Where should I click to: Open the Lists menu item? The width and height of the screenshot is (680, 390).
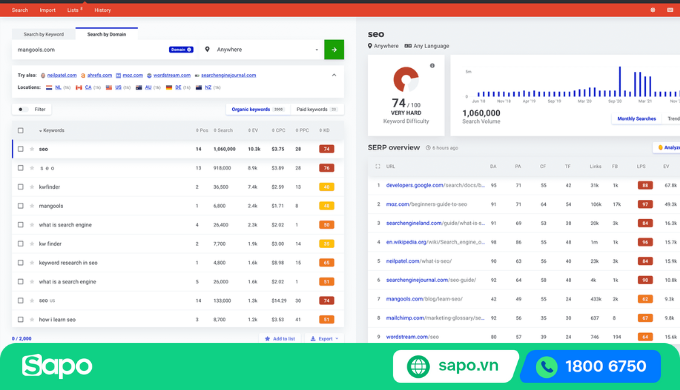click(73, 10)
